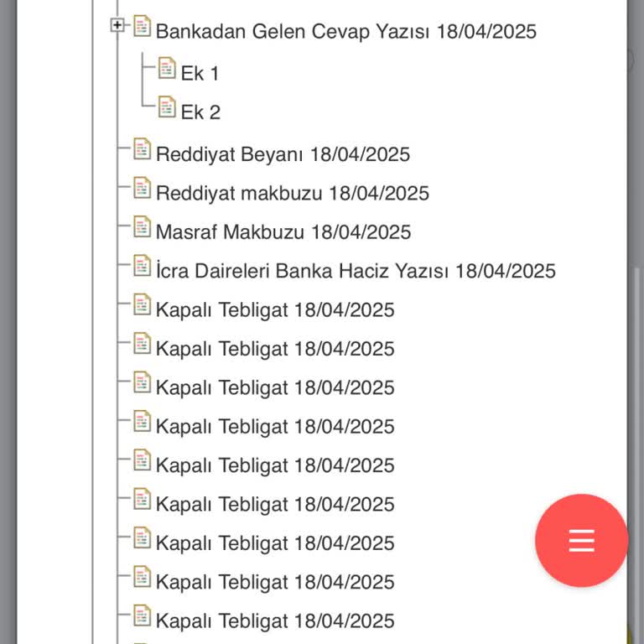
Task: Open the Ek 1 attachment
Action: point(200,74)
